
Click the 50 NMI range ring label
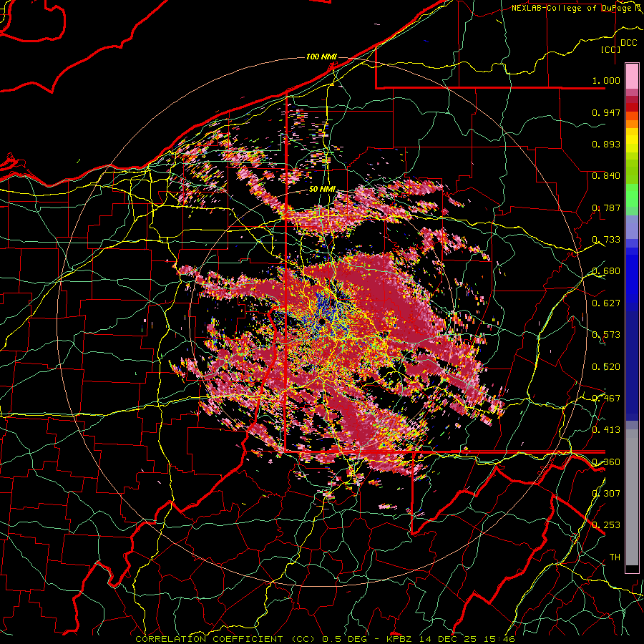pyautogui.click(x=322, y=190)
